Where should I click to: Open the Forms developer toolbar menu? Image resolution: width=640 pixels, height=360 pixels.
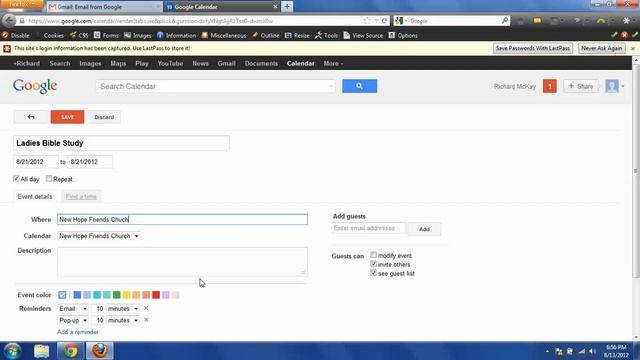(106, 36)
